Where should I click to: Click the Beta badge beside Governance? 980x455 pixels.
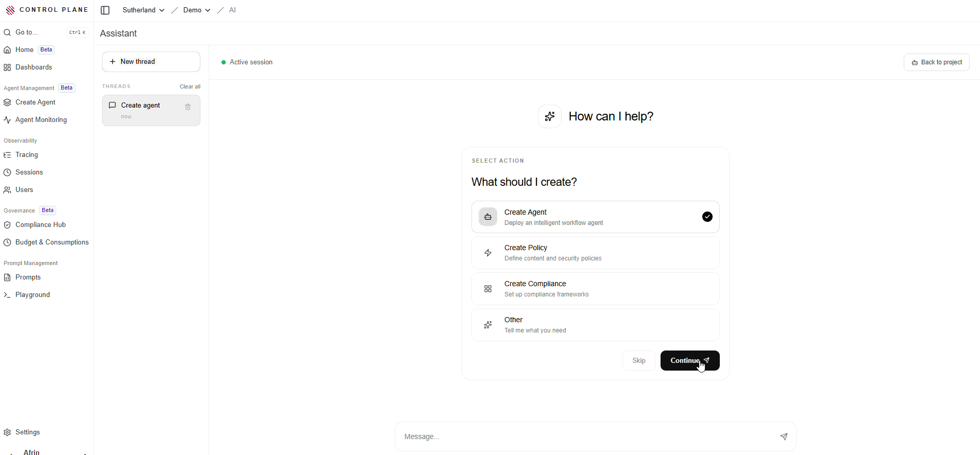(48, 211)
